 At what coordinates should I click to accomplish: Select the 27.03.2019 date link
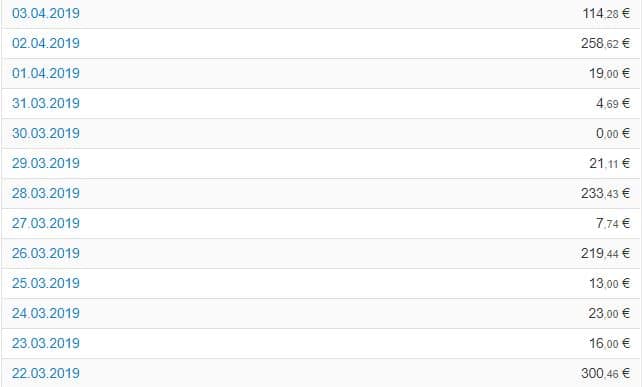coord(46,223)
